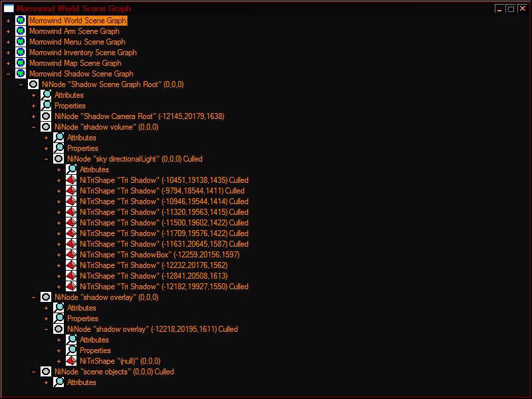Click the node icon beside sky directionalLight
Image resolution: width=532 pixels, height=399 pixels.
click(x=59, y=159)
